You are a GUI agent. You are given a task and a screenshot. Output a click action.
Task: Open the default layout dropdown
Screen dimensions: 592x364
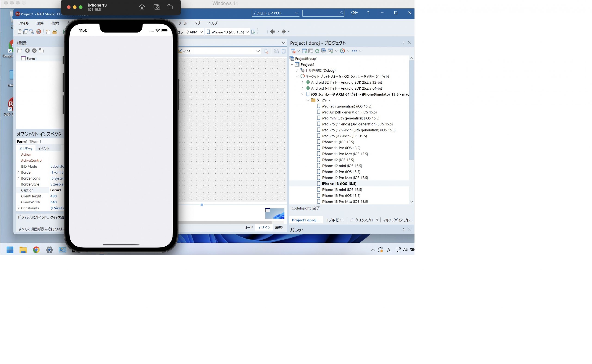click(275, 13)
